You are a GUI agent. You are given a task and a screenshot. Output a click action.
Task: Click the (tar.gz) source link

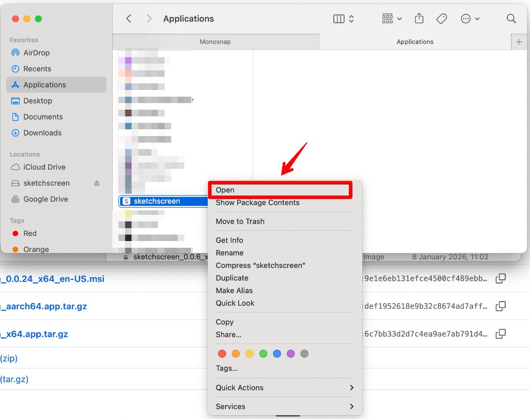click(x=14, y=379)
